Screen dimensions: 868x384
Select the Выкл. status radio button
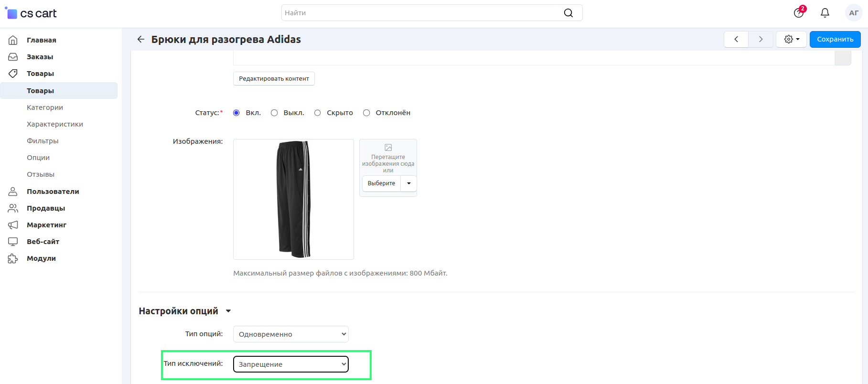coord(274,113)
